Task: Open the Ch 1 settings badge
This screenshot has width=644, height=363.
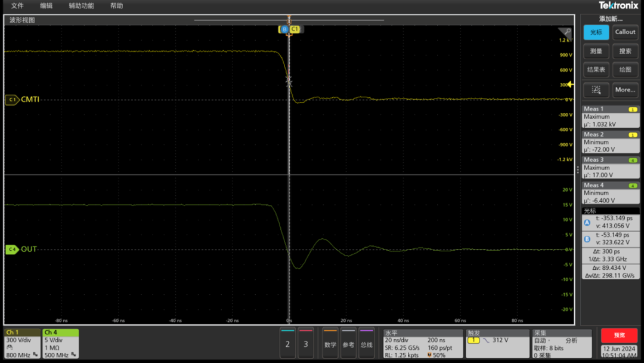Action: (x=22, y=343)
